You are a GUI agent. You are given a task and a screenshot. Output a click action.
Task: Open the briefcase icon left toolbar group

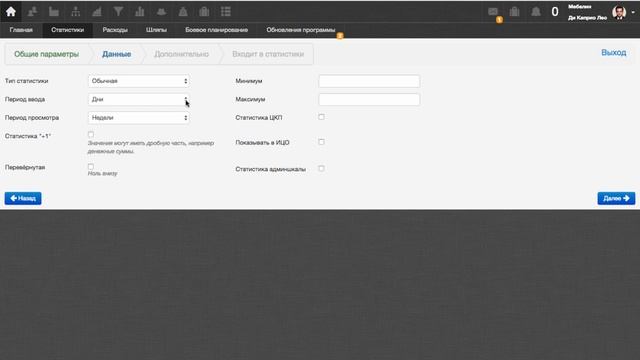(x=204, y=12)
